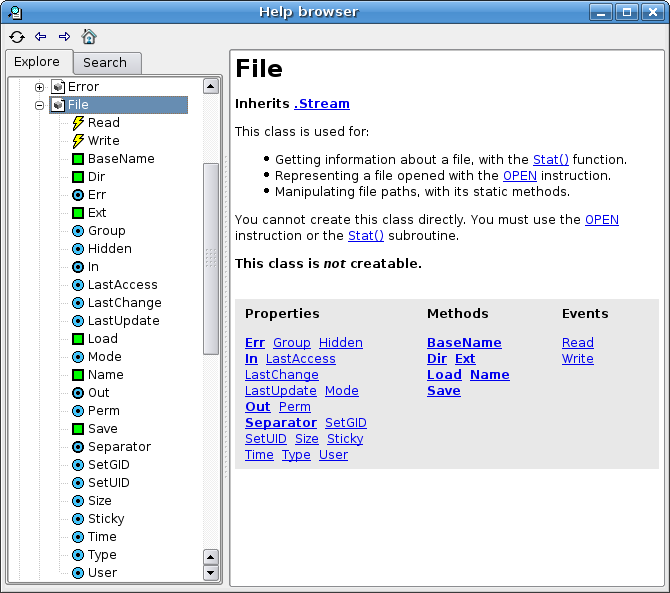Screen dimensions: 670x593
Task: Click the File class icon in tree
Action: [58, 105]
